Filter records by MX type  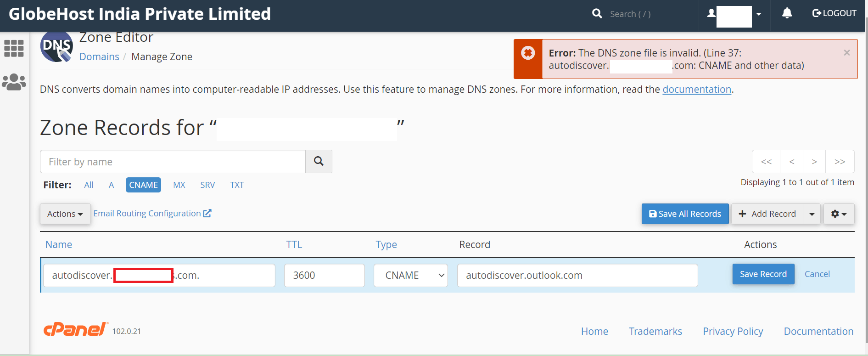179,185
